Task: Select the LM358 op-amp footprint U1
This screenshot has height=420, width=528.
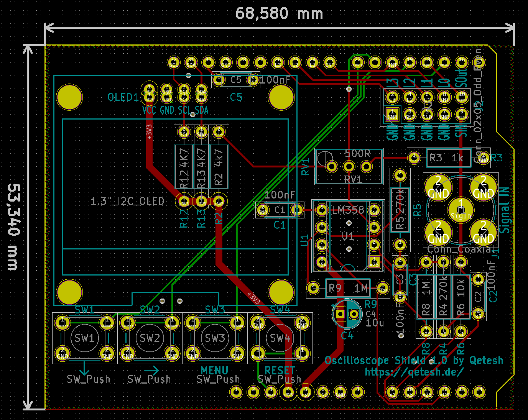Action: [x=347, y=236]
